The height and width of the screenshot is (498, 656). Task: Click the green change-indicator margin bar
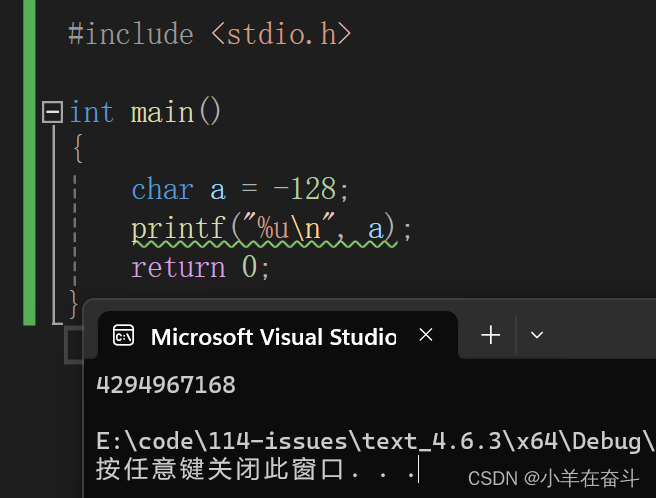[x=29, y=160]
